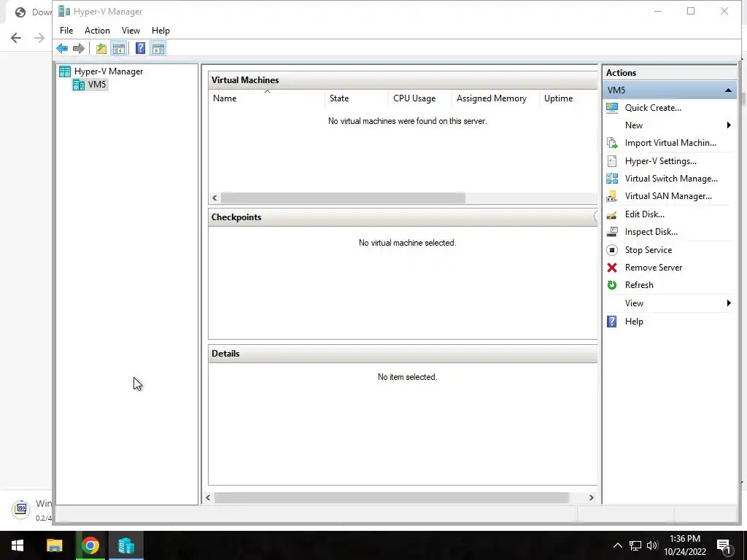Viewport: 747px width, 560px height.
Task: Click left arrow of Virtual Machines scrollbar
Action: tap(215, 198)
